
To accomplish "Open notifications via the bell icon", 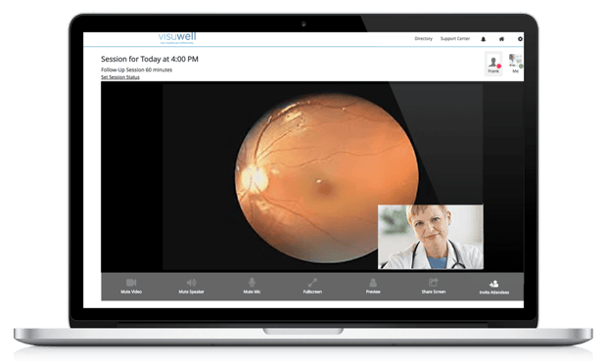I will pyautogui.click(x=483, y=39).
